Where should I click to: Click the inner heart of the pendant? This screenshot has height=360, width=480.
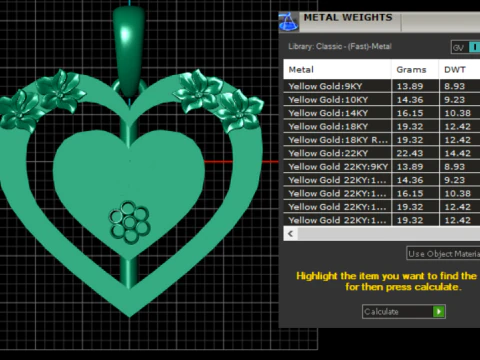click(x=129, y=193)
